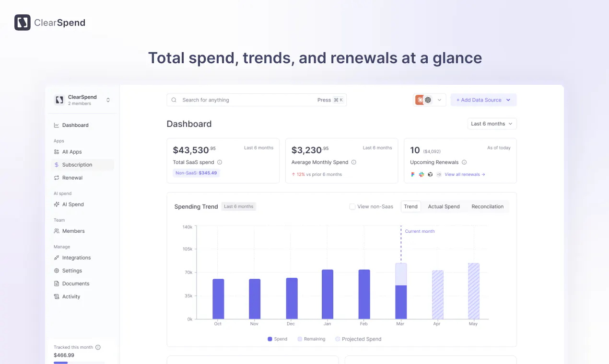This screenshot has width=609, height=364.
Task: Click the Integrations plug icon
Action: 57,258
